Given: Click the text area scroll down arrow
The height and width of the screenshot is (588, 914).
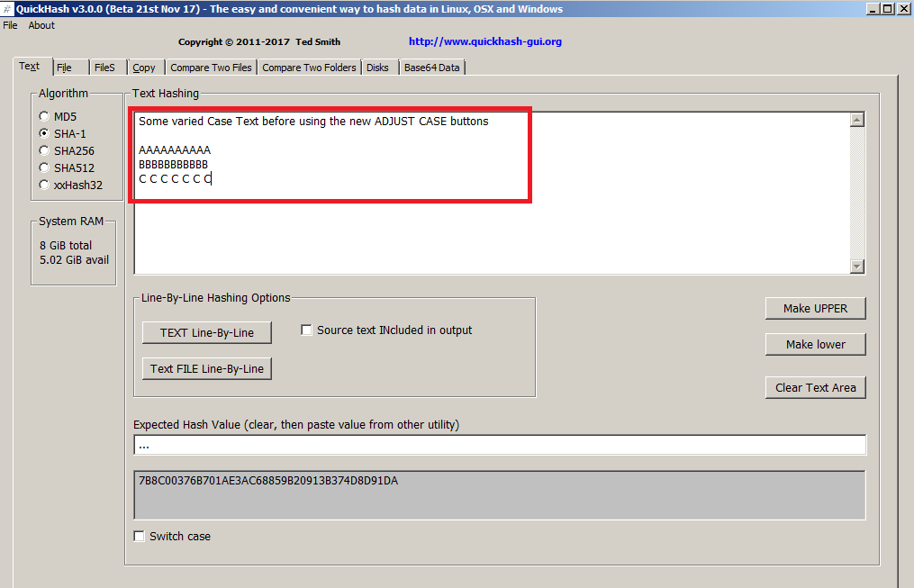Looking at the screenshot, I should tap(857, 267).
